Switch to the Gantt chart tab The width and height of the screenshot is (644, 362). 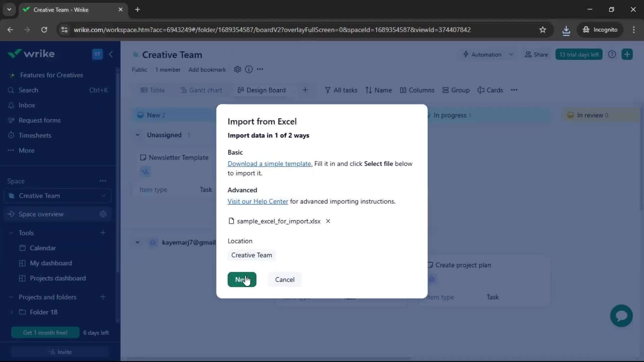[x=201, y=90]
